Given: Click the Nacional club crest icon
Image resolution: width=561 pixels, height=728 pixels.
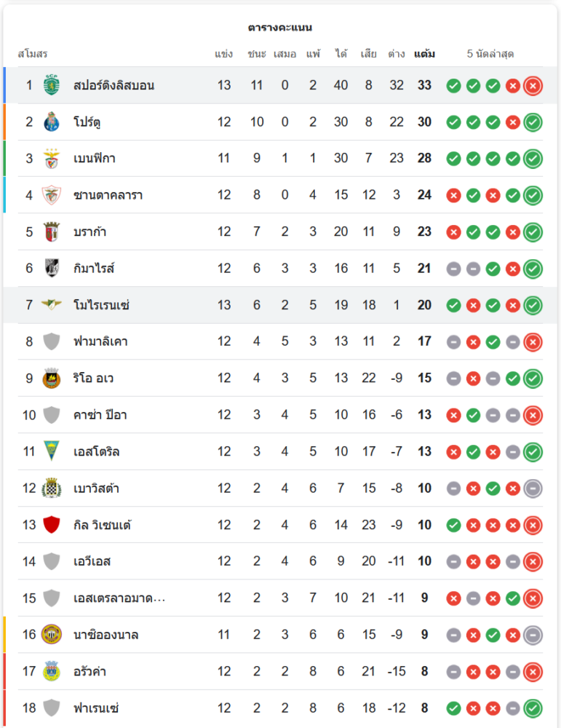Looking at the screenshot, I should [x=51, y=634].
